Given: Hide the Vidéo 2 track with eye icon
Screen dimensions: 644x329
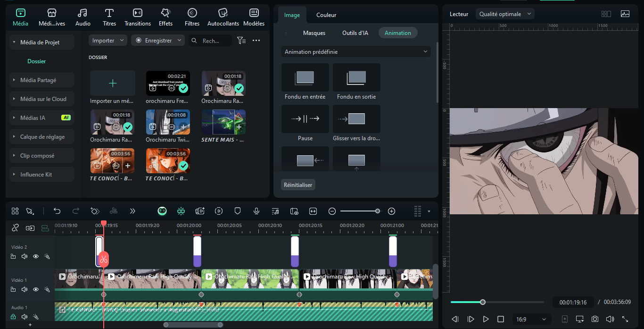Looking at the screenshot, I should 36,256.
